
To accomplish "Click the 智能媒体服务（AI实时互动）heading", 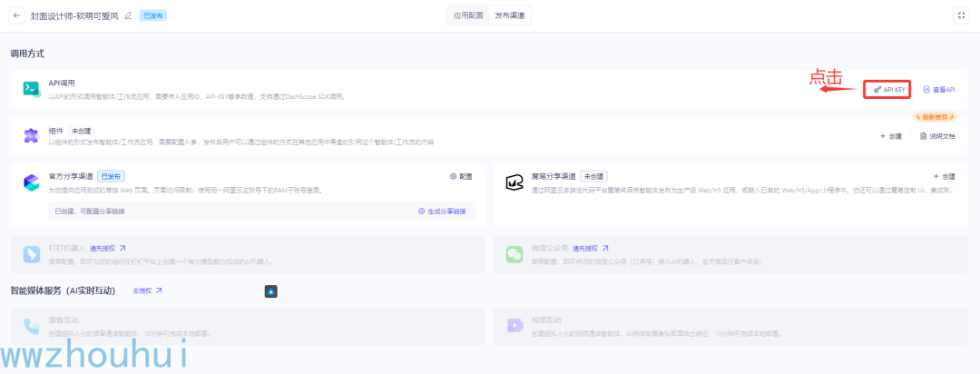I will (64, 290).
